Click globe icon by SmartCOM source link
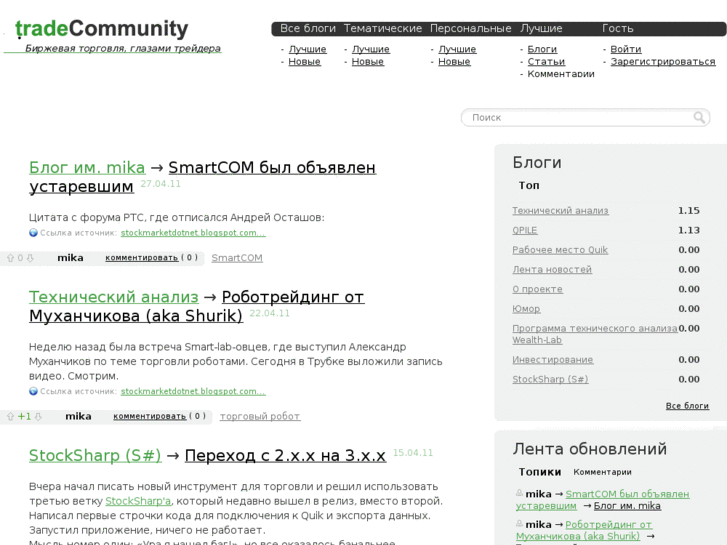The height and width of the screenshot is (545, 727). (x=33, y=233)
